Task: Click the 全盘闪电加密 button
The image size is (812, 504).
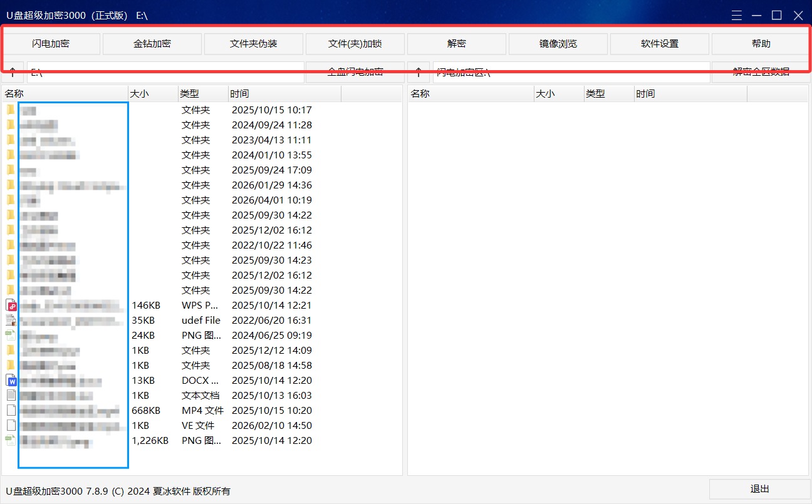Action: [355, 72]
